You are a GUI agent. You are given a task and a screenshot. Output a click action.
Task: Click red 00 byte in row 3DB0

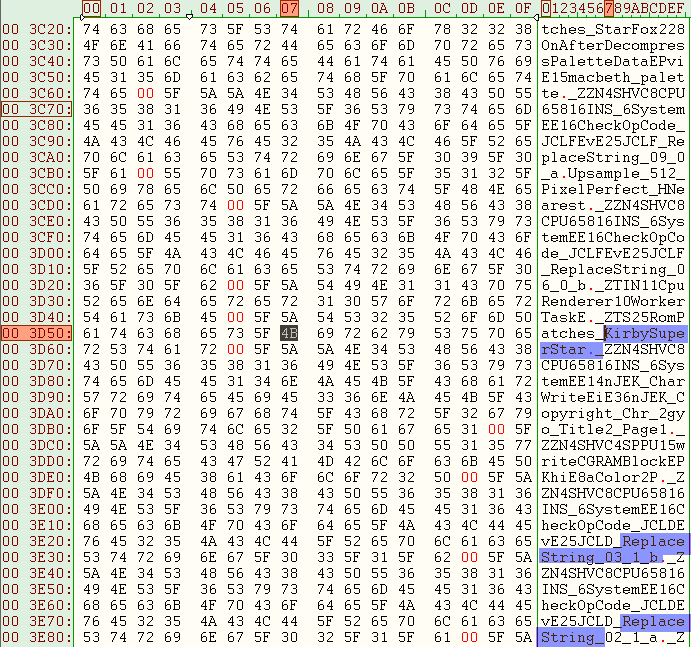pos(496,429)
